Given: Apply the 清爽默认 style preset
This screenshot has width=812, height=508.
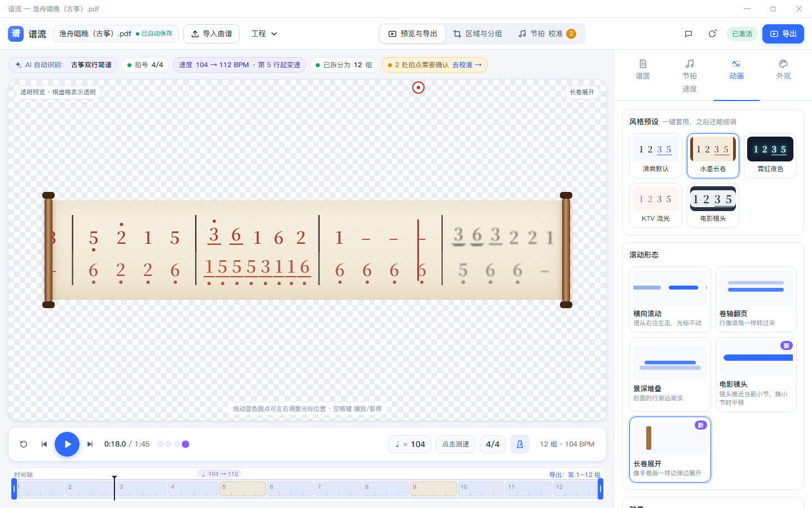Looking at the screenshot, I should 656,156.
